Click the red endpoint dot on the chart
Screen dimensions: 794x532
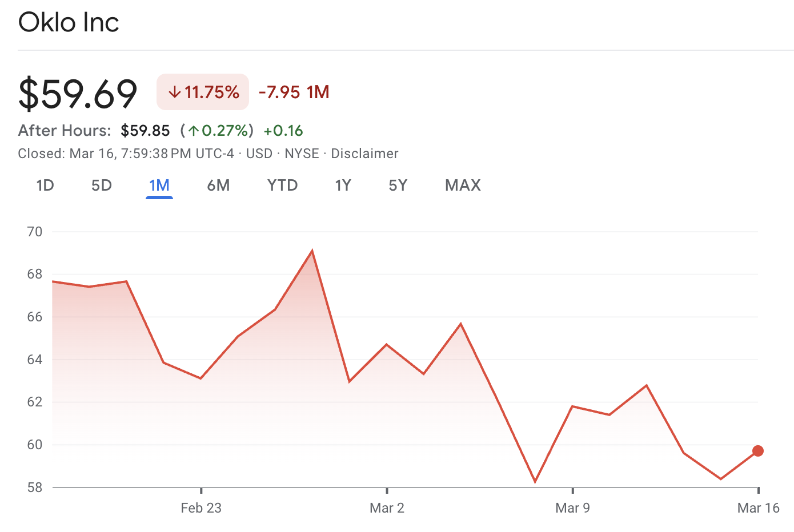click(758, 451)
